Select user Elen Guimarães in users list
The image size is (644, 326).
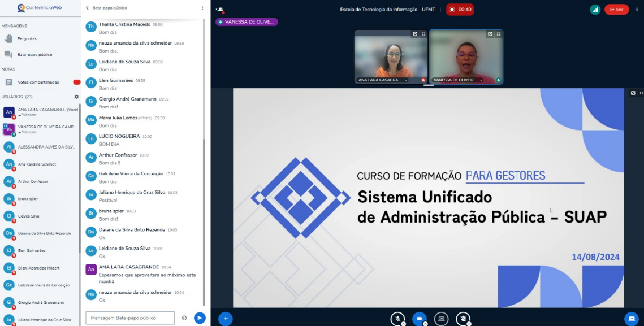40,250
